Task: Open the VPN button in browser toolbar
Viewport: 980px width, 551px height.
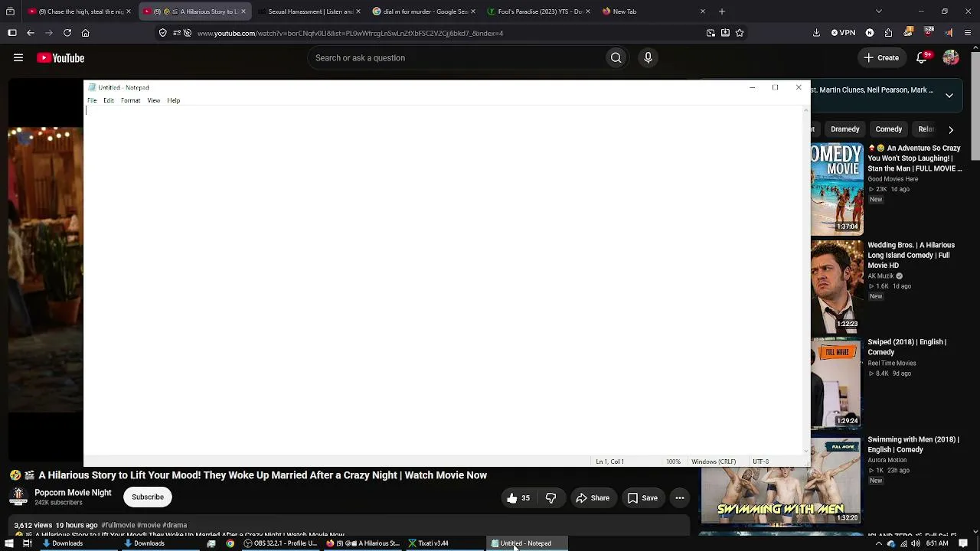Action: click(844, 33)
